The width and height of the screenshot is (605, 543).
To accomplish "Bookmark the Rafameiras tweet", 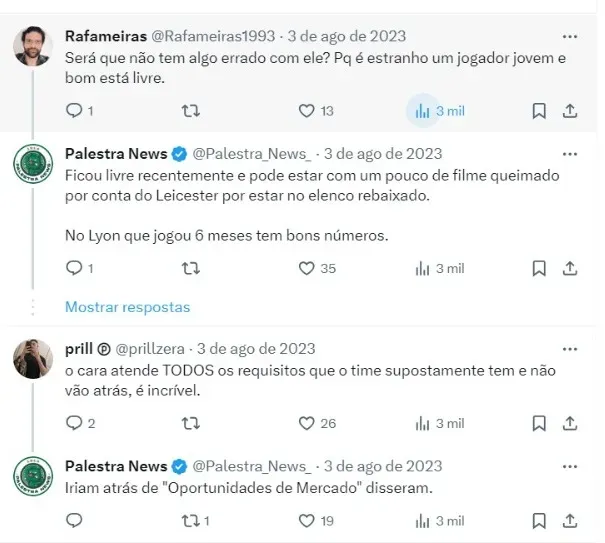I will (539, 111).
